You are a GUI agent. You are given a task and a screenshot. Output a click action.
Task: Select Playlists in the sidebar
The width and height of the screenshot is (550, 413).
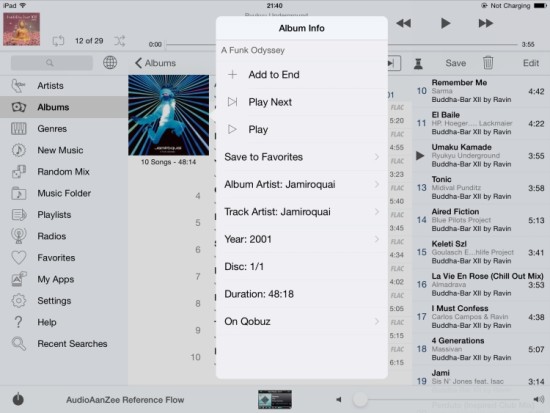(64, 215)
